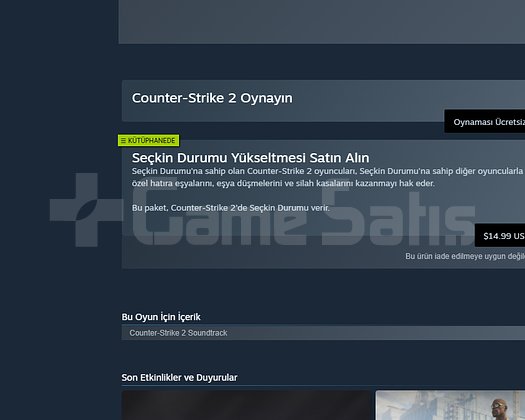Click the 'Bu paket, Counter-Strike 2'de Seçkin Durumu verir' text
Viewport: 525px width, 420px height.
[x=231, y=208]
